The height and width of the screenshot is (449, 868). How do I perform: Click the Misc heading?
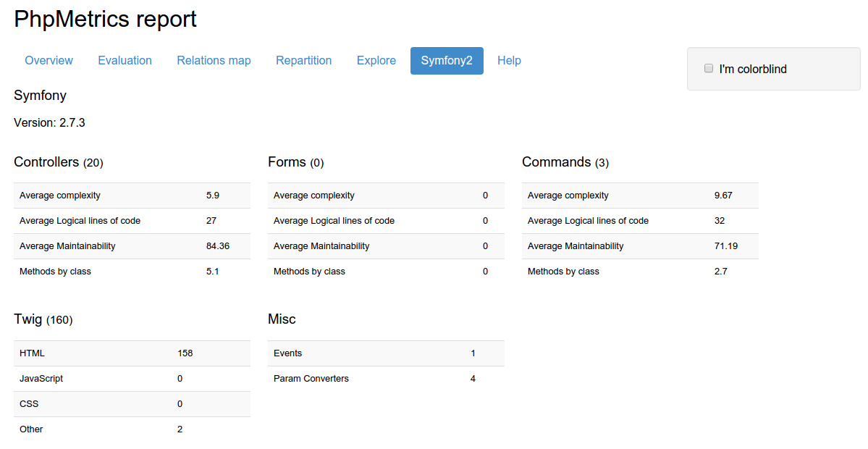[x=282, y=319]
